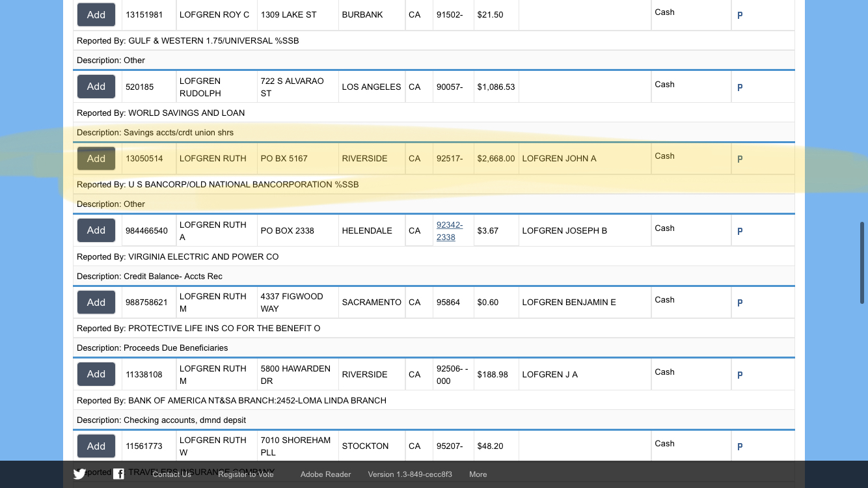Add the LOFGREN RUDOLPH property record
Image resolution: width=868 pixels, height=488 pixels.
click(x=96, y=87)
